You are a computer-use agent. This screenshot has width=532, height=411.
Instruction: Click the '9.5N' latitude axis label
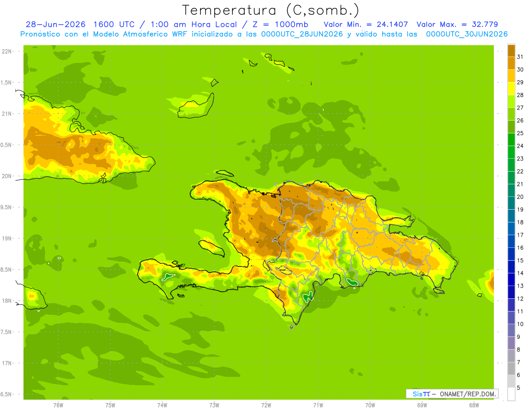[x=6, y=207]
